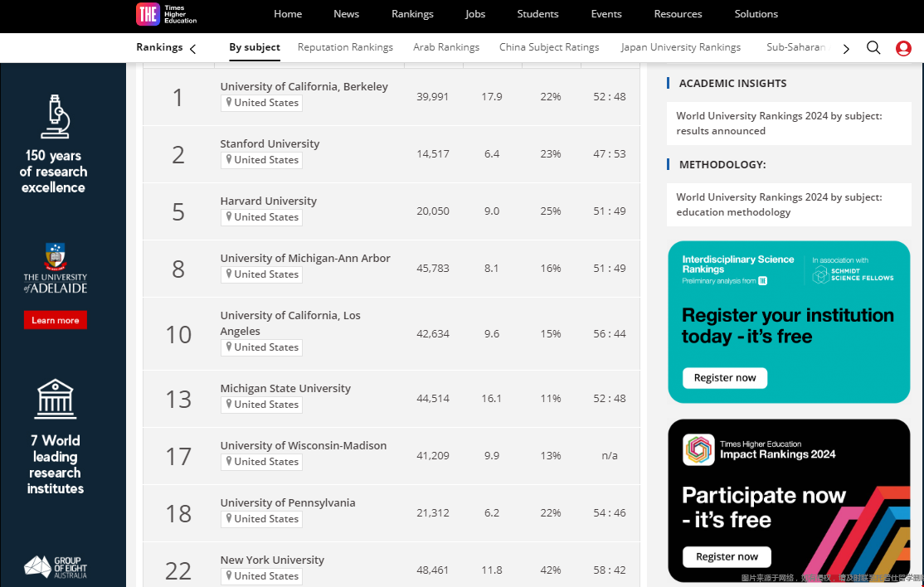
Task: Switch to Japan University Rankings tab
Action: click(x=681, y=48)
